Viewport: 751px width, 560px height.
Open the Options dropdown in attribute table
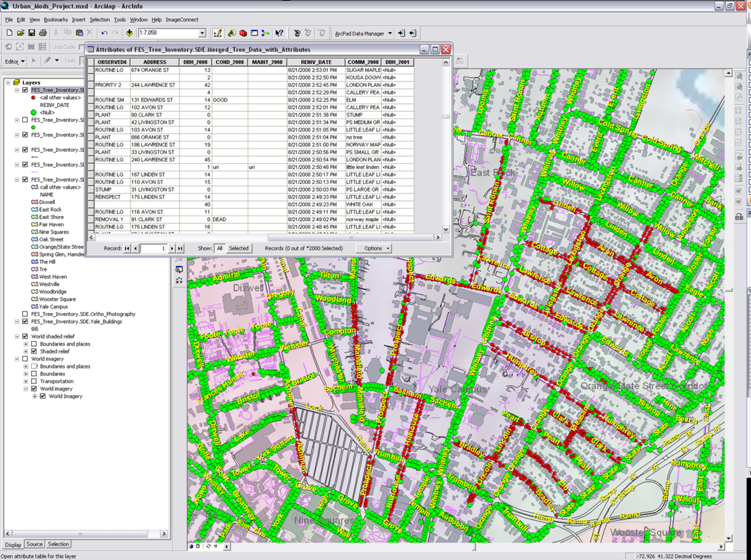[x=373, y=248]
